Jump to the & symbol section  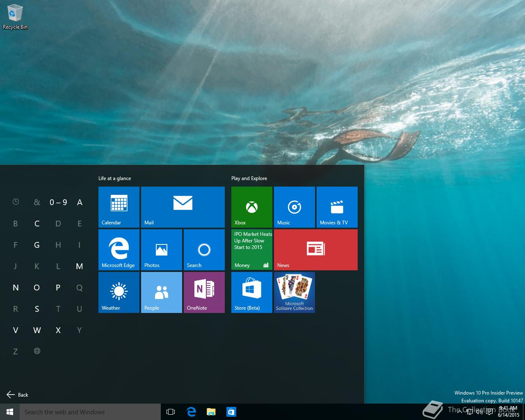tap(37, 202)
